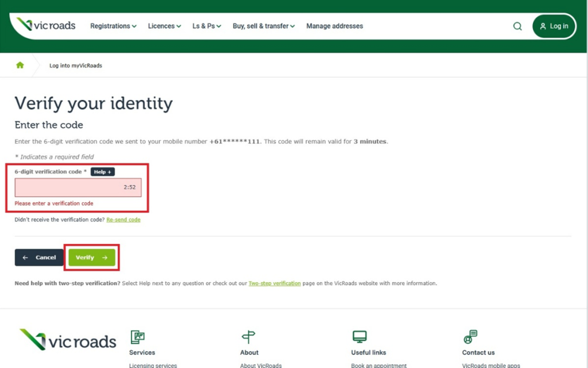Expand the Licences dropdown menu
The height and width of the screenshot is (368, 588).
pyautogui.click(x=164, y=26)
